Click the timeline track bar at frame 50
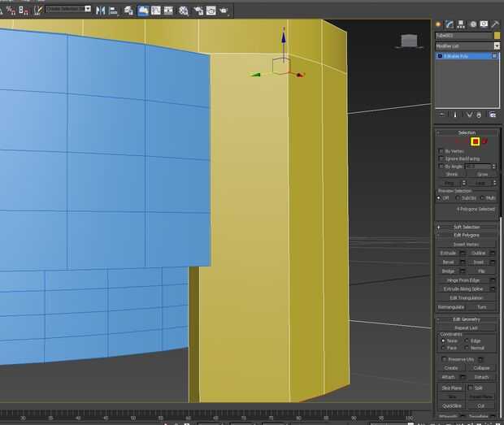Screen dimensions: 504x425 133,416
